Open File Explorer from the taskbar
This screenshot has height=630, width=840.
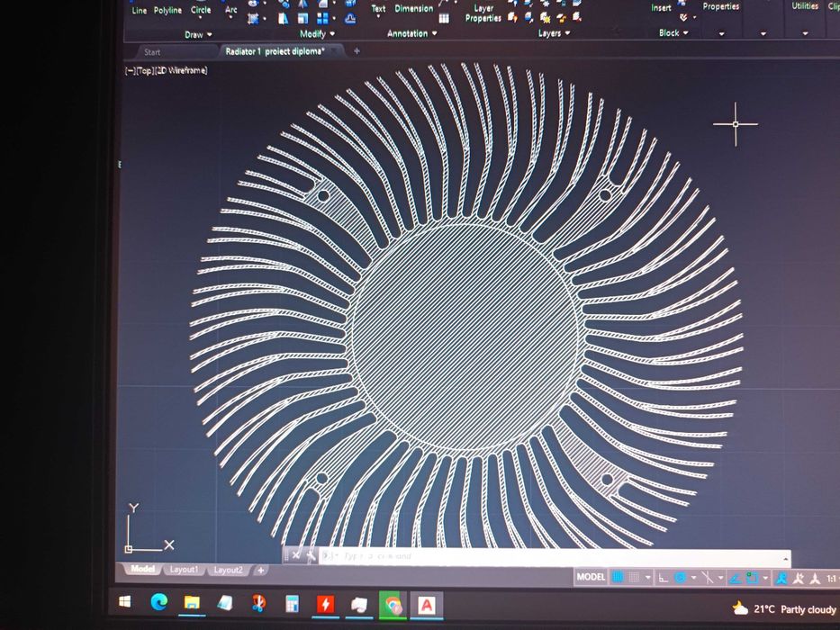tap(192, 603)
